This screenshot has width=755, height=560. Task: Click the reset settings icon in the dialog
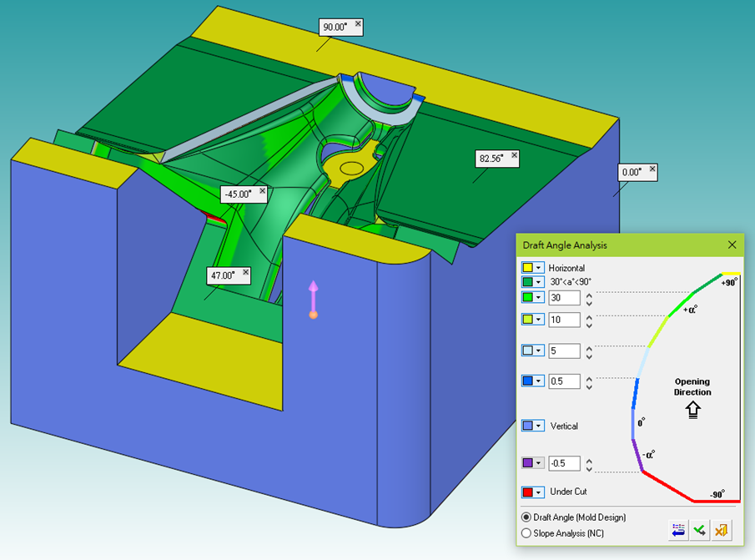point(678,531)
